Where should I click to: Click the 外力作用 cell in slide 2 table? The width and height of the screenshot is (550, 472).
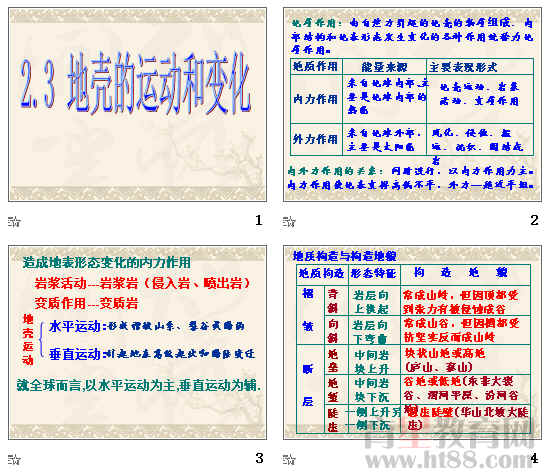tap(315, 139)
